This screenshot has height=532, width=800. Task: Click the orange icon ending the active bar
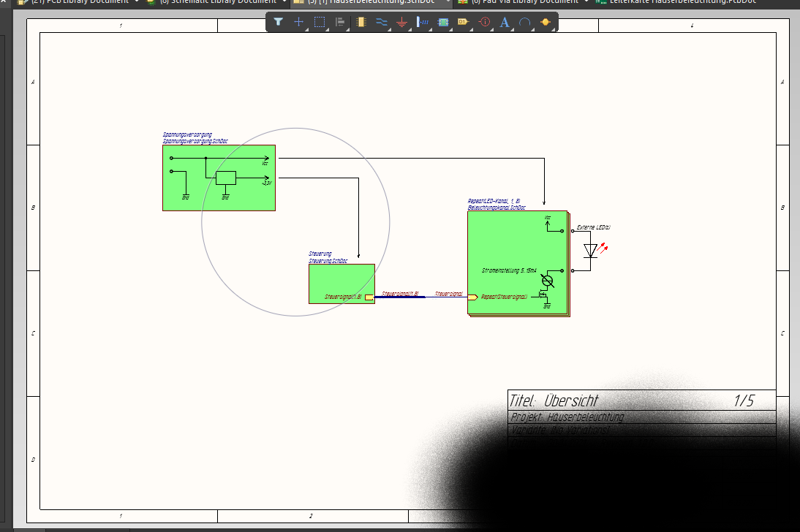point(546,22)
